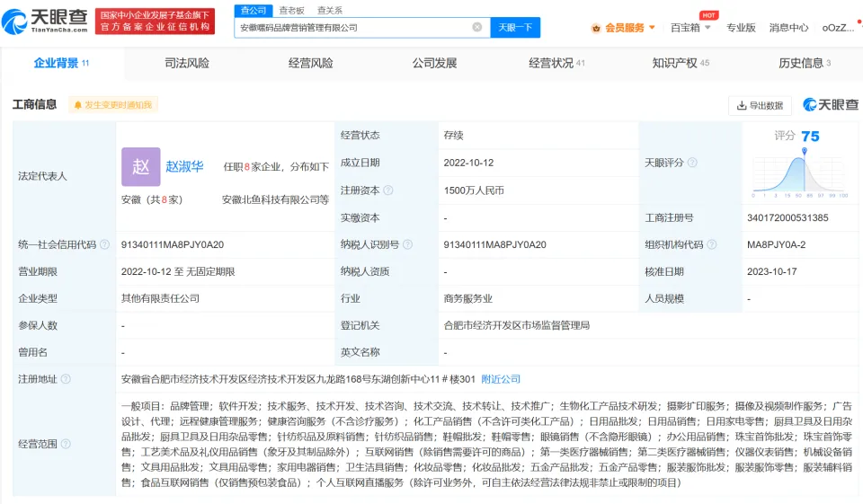Click the 经营范围 help icon
863x504 pixels.
pyautogui.click(x=66, y=444)
